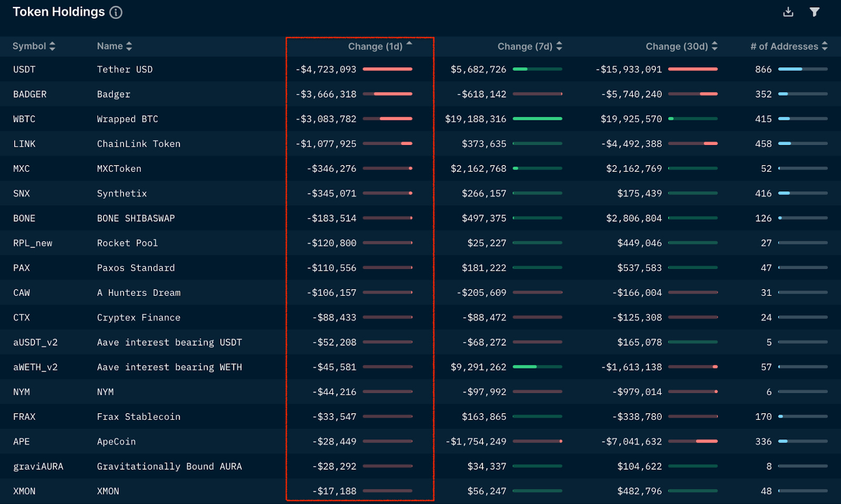Screen dimensions: 841x504
Task: Click the MXCToken name
Action: pos(119,169)
